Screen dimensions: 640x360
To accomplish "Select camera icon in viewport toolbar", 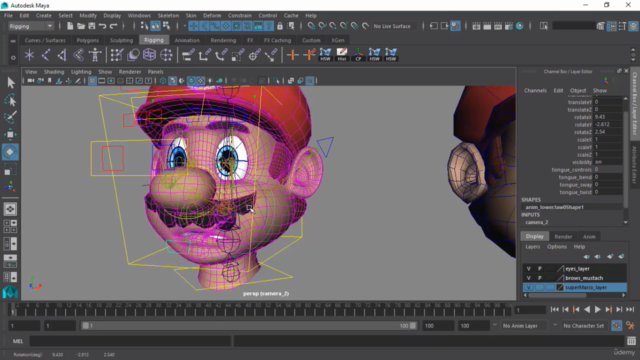I will point(31,81).
